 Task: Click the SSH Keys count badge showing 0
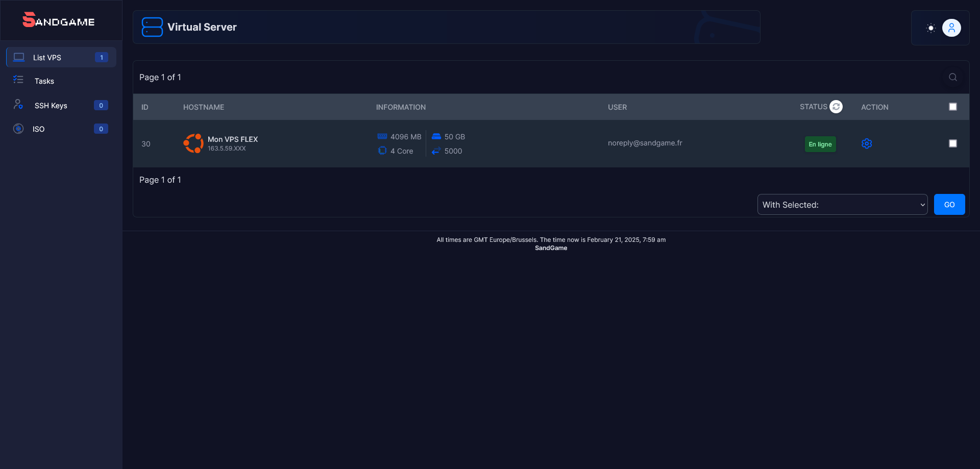point(101,105)
